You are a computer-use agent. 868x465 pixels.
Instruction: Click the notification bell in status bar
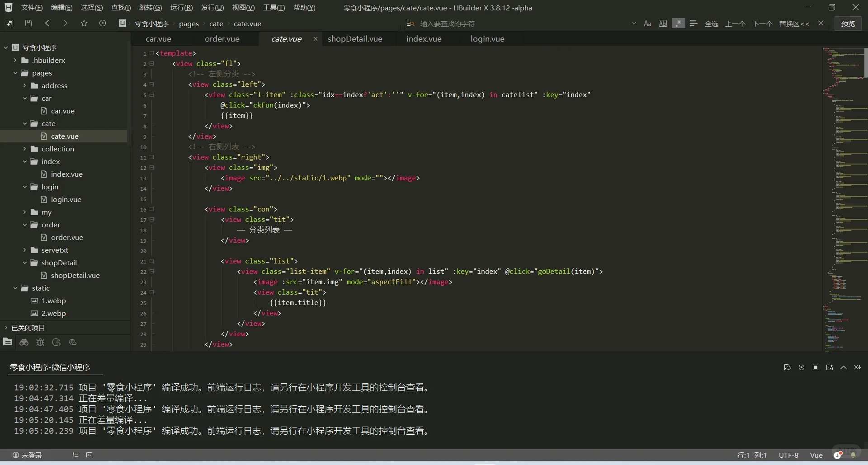coord(853,455)
